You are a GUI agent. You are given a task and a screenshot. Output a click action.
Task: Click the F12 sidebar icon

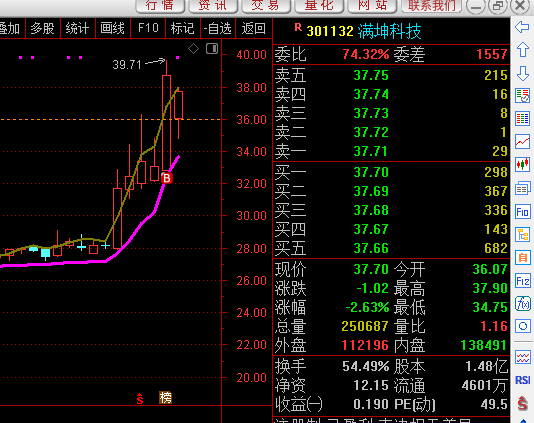pyautogui.click(x=522, y=281)
